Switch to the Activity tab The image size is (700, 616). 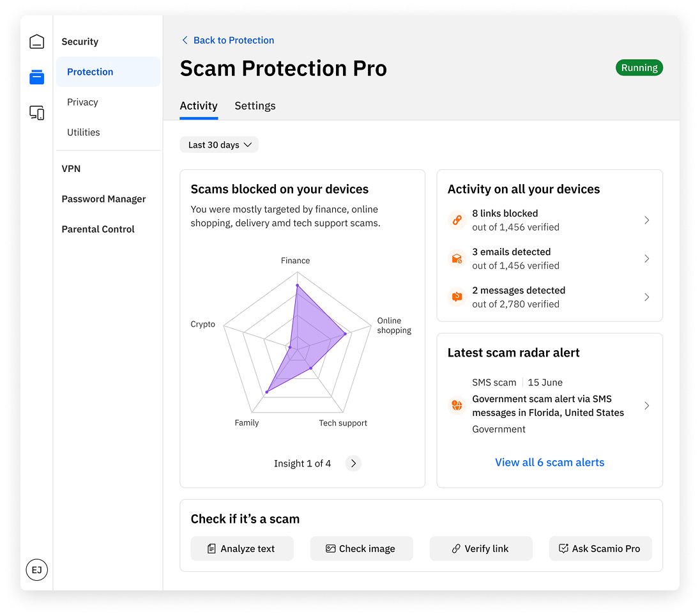(x=199, y=106)
